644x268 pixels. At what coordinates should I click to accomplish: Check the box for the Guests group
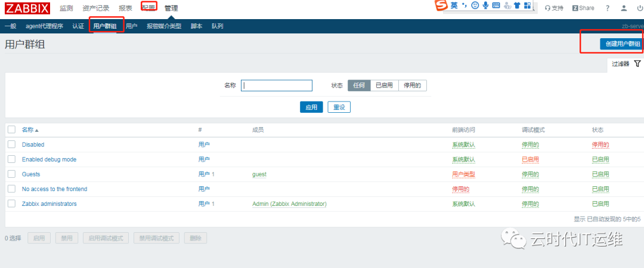point(11,174)
